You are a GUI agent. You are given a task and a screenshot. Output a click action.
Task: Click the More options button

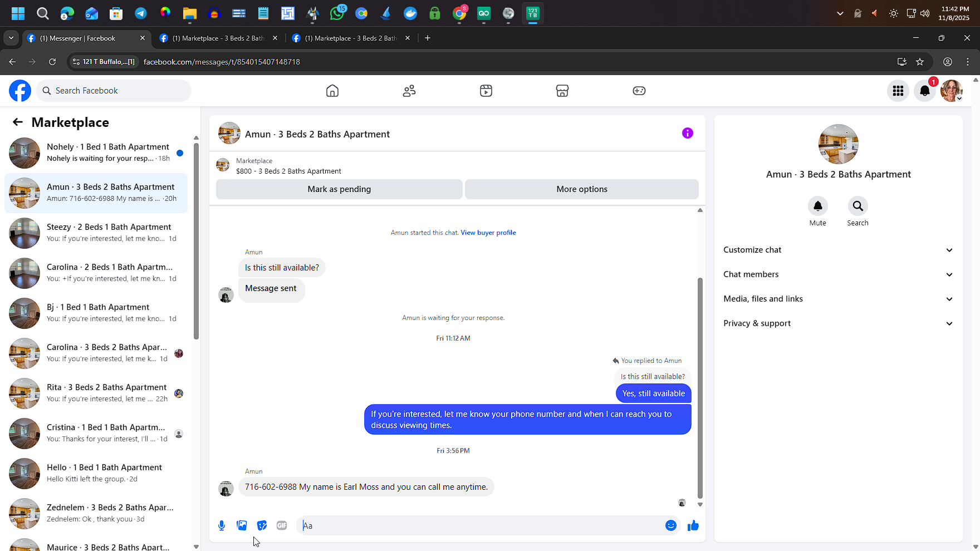(582, 189)
